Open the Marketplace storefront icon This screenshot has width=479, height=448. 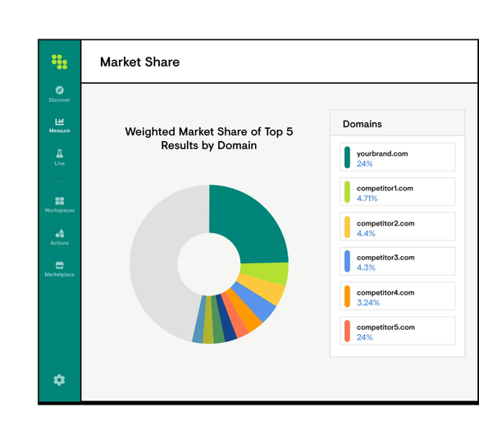(60, 265)
